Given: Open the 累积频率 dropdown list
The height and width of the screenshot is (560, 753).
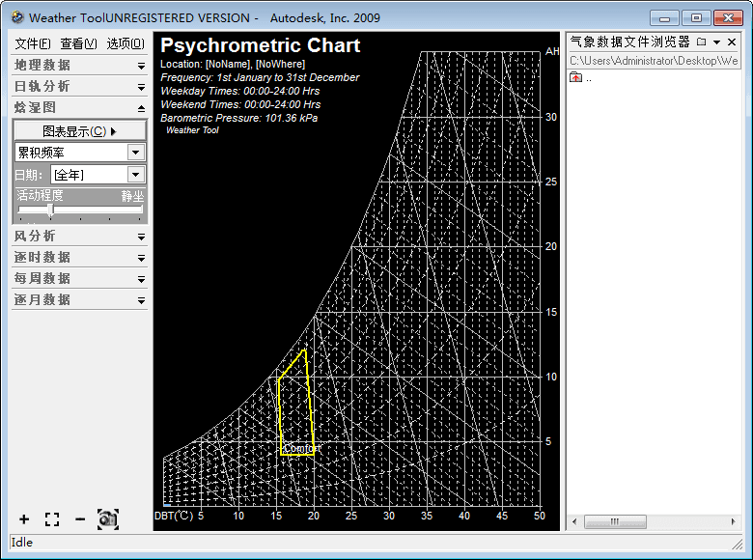Looking at the screenshot, I should coord(135,153).
